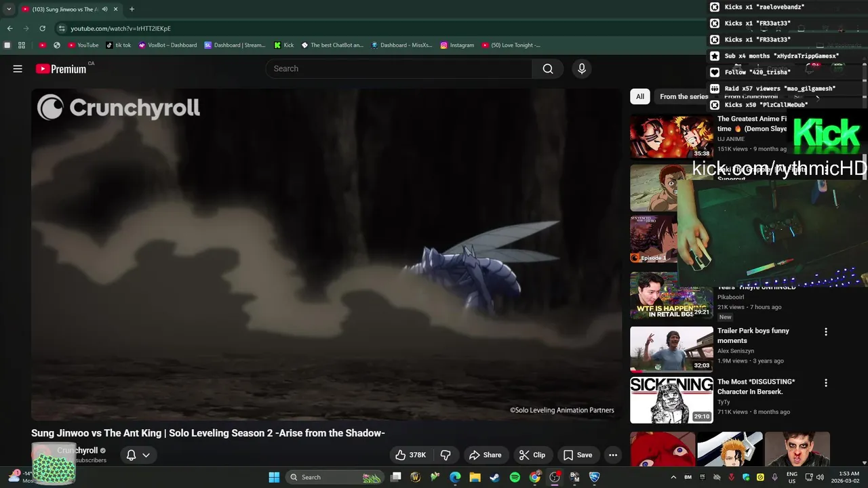Submit search with magnifying glass button

pos(548,68)
